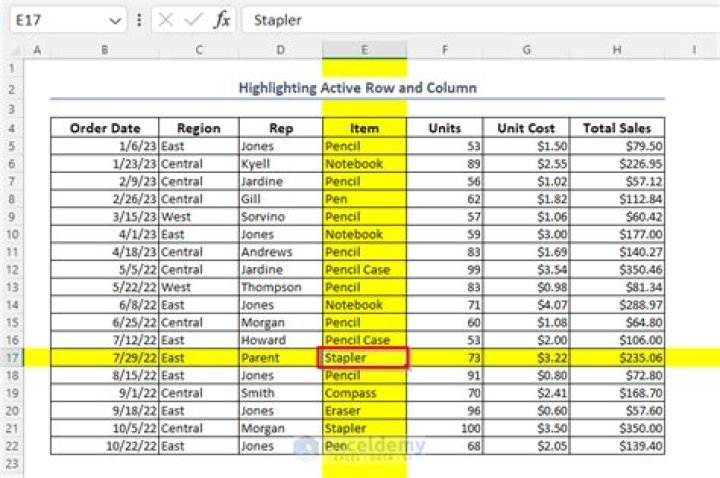Click the Rep cell 'Kyell'
This screenshot has width=720, height=478.
pyautogui.click(x=281, y=163)
